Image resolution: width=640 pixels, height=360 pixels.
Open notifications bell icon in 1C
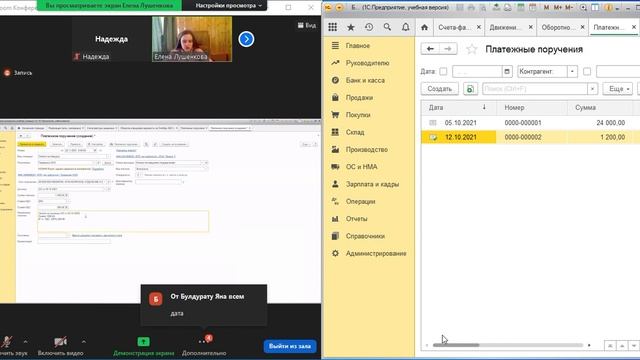[405, 27]
